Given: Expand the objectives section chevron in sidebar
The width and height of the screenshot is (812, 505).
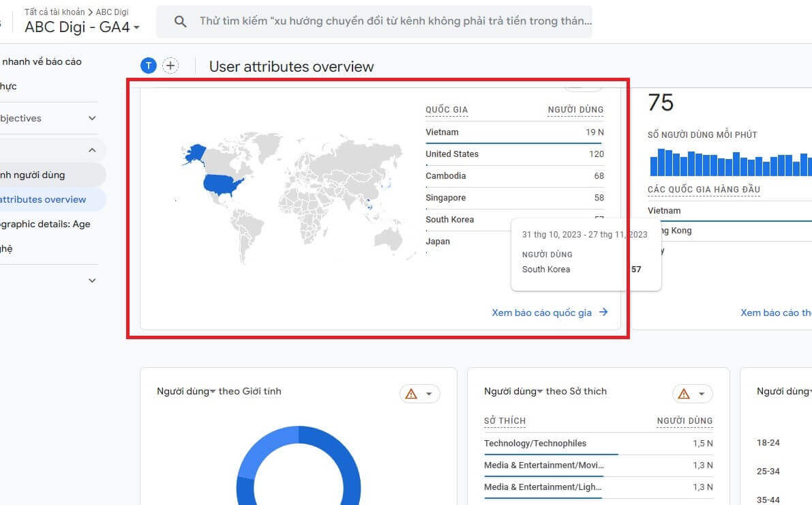Looking at the screenshot, I should click(x=92, y=118).
